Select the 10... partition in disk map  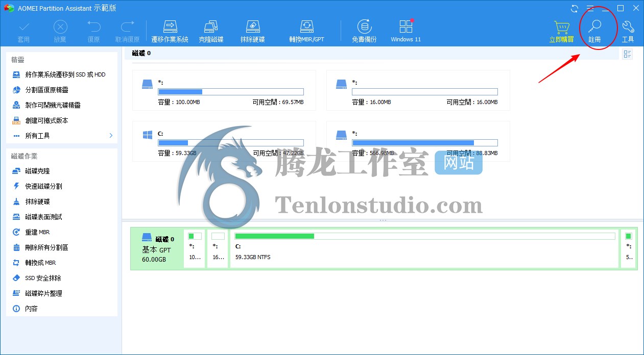point(195,248)
